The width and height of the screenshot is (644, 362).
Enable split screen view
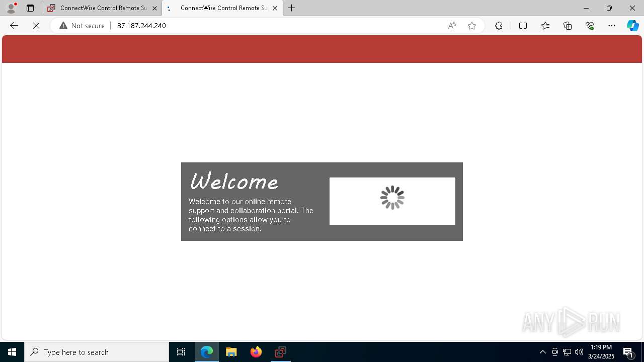click(x=523, y=26)
